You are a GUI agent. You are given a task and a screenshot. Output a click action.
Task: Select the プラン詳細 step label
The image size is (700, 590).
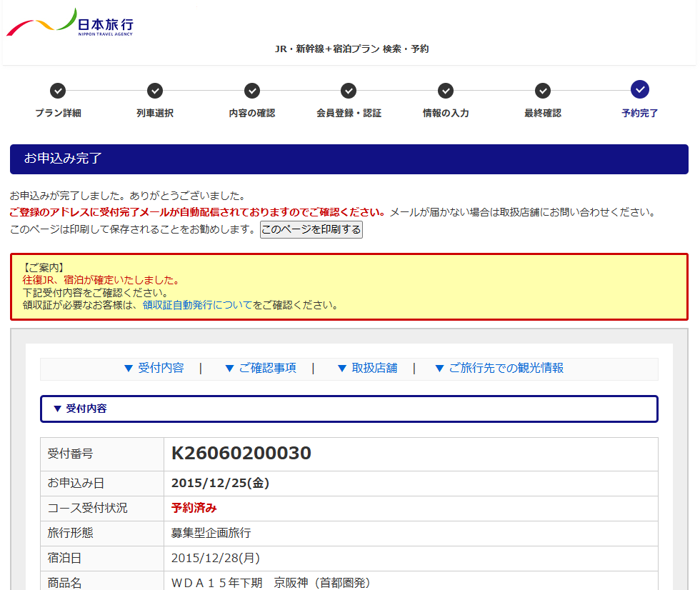[58, 114]
